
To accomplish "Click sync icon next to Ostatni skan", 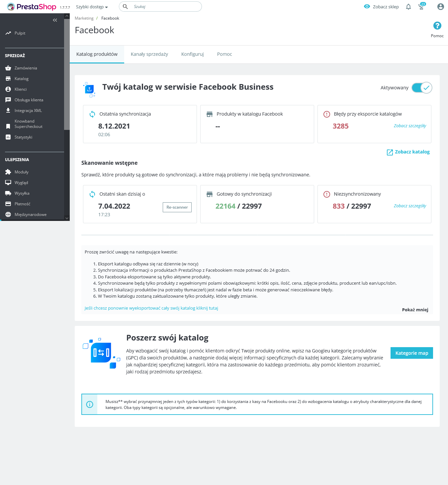I will [92, 194].
